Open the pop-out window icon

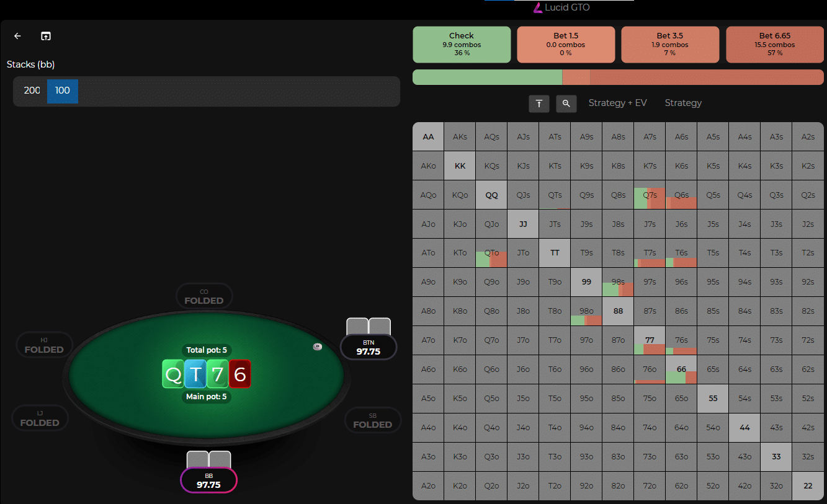[46, 36]
